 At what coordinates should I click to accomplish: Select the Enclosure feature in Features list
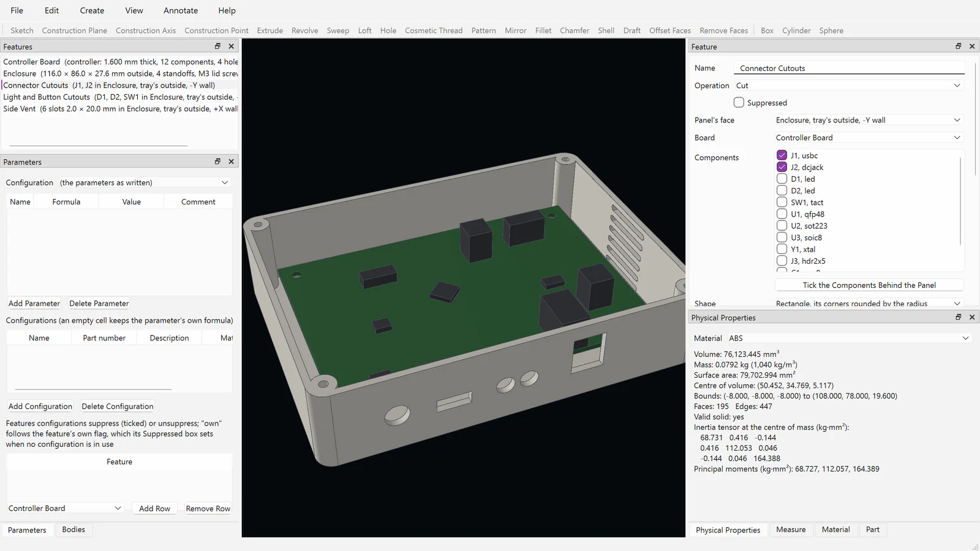point(120,73)
